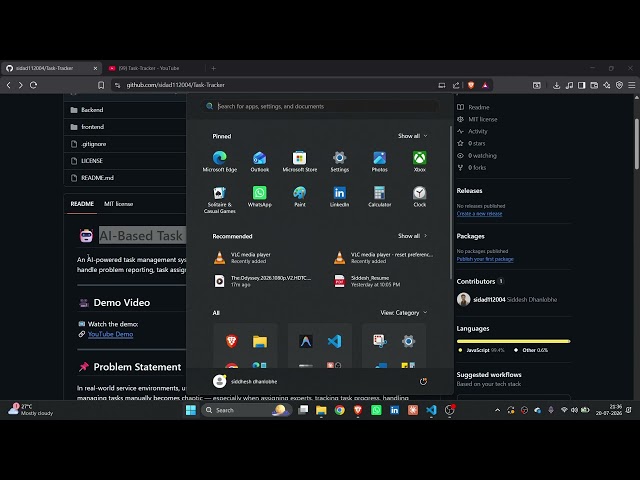Open the frontend folder

pos(92,127)
